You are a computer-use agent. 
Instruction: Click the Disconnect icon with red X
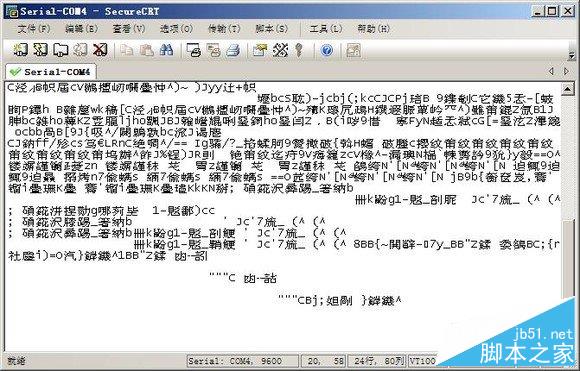point(100,50)
